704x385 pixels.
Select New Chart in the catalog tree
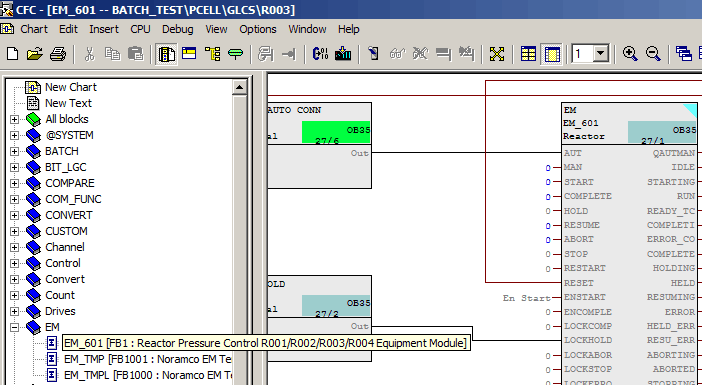coord(70,87)
